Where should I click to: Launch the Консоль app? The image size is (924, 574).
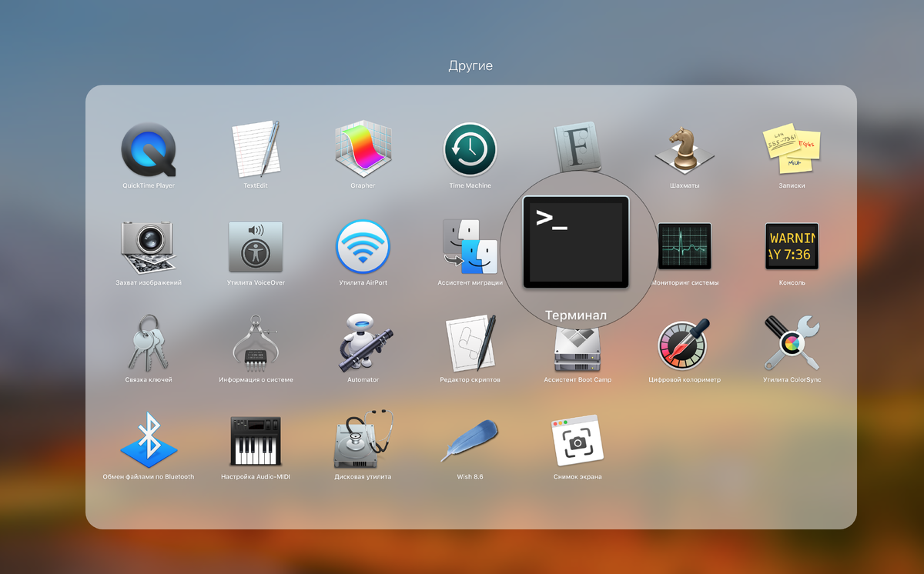(x=792, y=246)
